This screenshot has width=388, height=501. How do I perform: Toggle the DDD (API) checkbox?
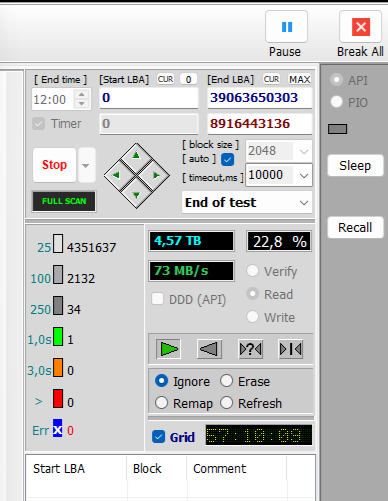pos(157,299)
